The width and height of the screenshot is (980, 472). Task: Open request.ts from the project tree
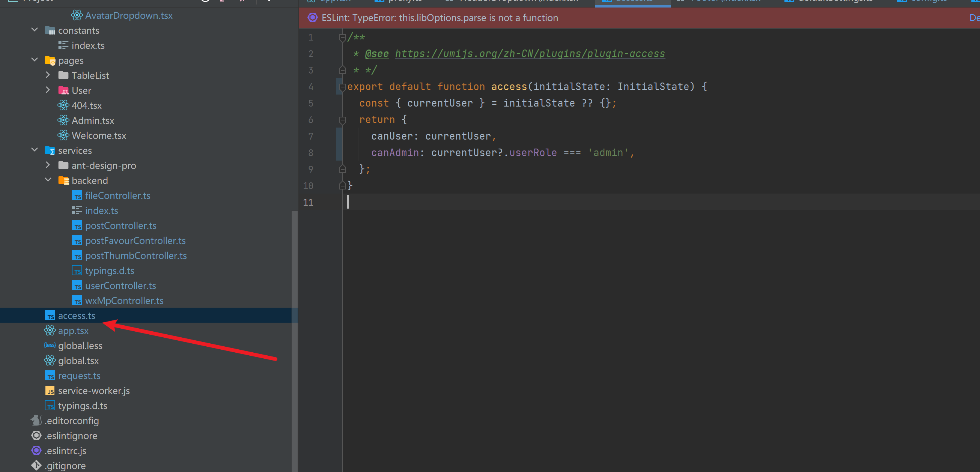(x=79, y=376)
